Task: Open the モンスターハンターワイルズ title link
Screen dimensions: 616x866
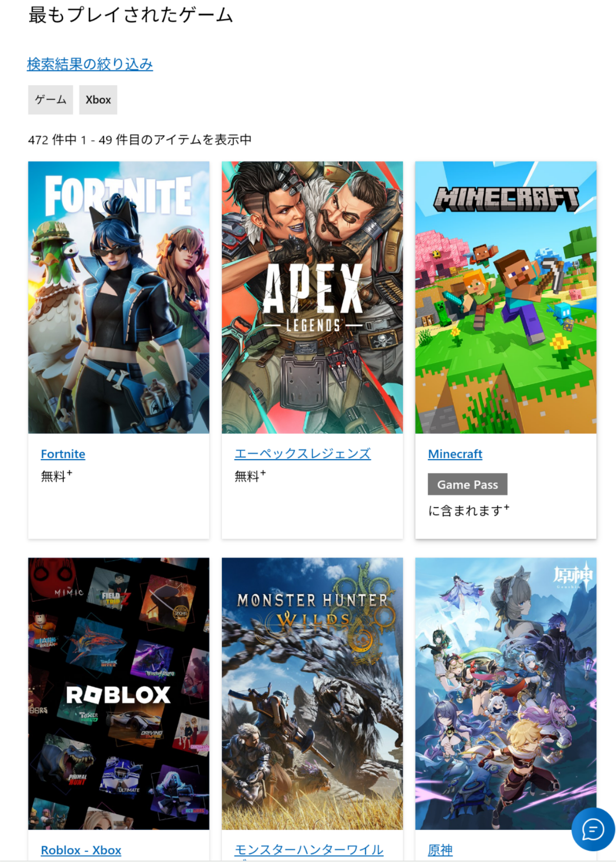Action: coord(309,851)
